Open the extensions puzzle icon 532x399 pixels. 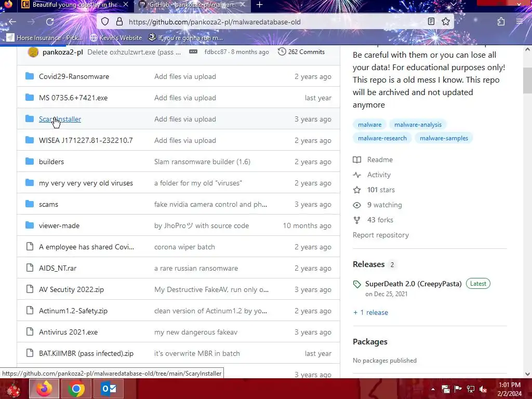point(501,22)
